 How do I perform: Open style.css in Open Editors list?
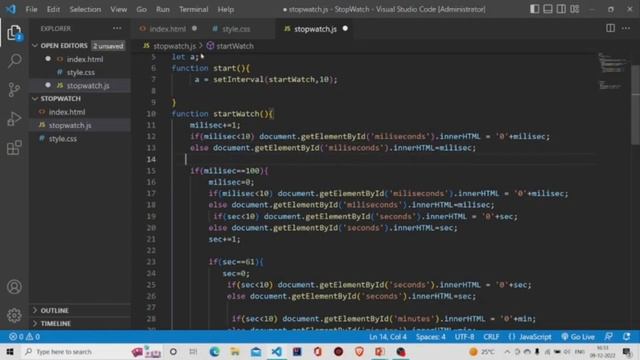tap(81, 72)
